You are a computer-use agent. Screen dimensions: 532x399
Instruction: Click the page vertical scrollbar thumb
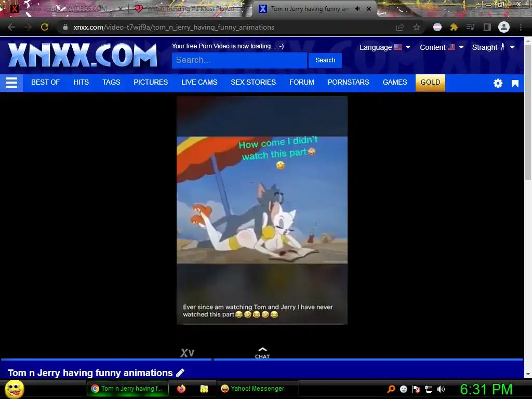[528, 112]
